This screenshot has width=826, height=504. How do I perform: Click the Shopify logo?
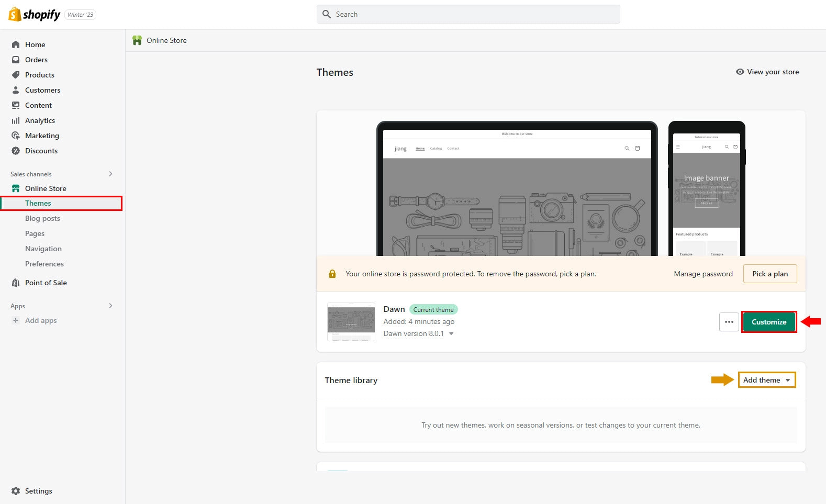click(35, 15)
